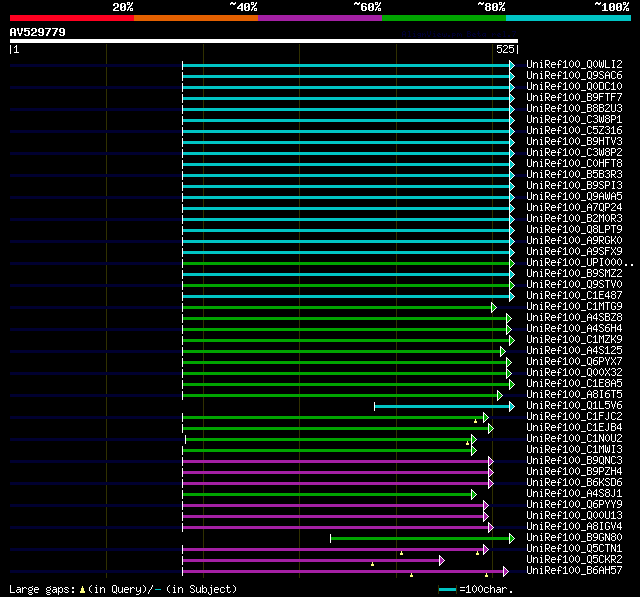Click the cyan 100char scale bar
Image resolution: width=640 pixels, height=597 pixels.
(x=447, y=589)
